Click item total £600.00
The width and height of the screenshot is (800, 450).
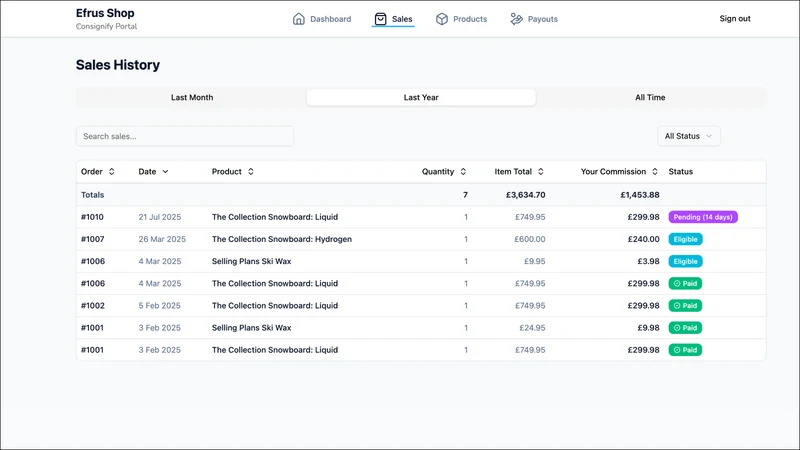[530, 239]
